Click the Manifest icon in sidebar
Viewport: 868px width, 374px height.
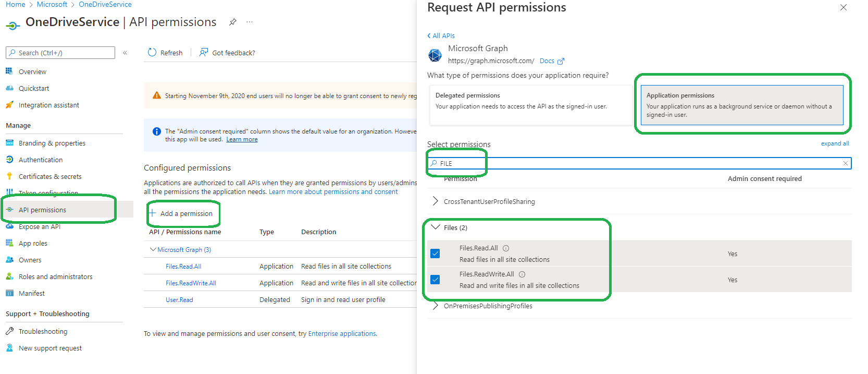coord(9,293)
